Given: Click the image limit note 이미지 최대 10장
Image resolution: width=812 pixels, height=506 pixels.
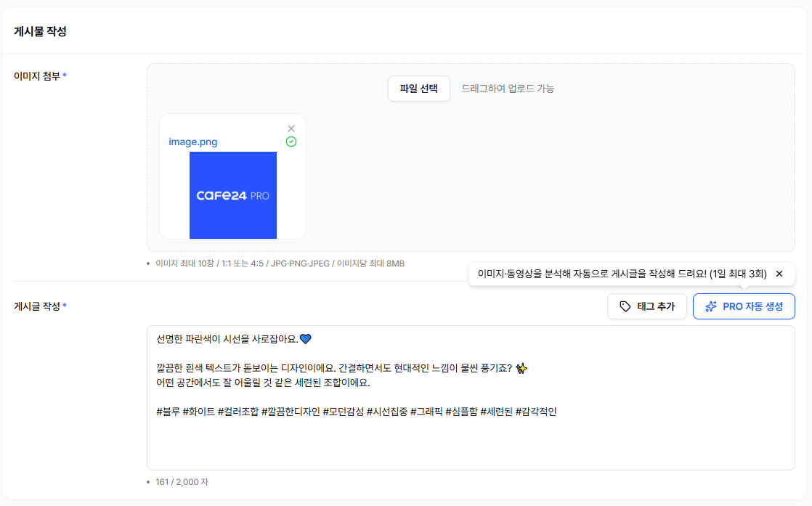Looking at the screenshot, I should click(280, 264).
